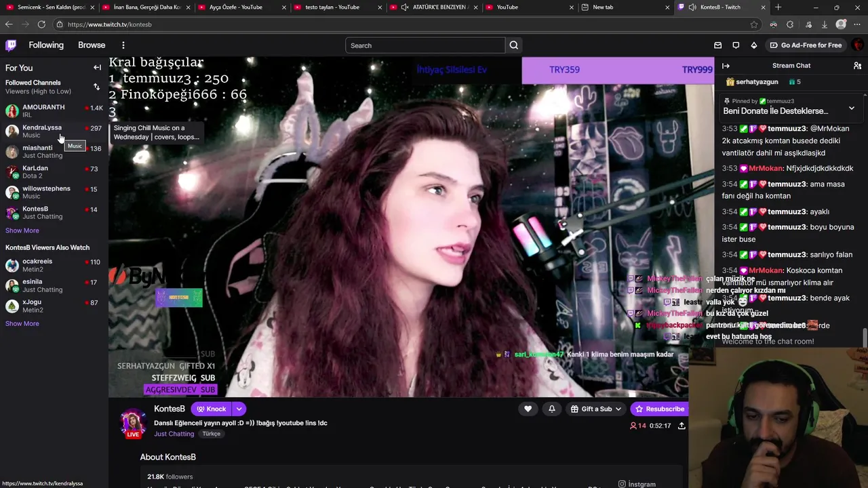Image resolution: width=868 pixels, height=488 pixels.
Task: Click the 21.8K followers text
Action: tap(170, 476)
